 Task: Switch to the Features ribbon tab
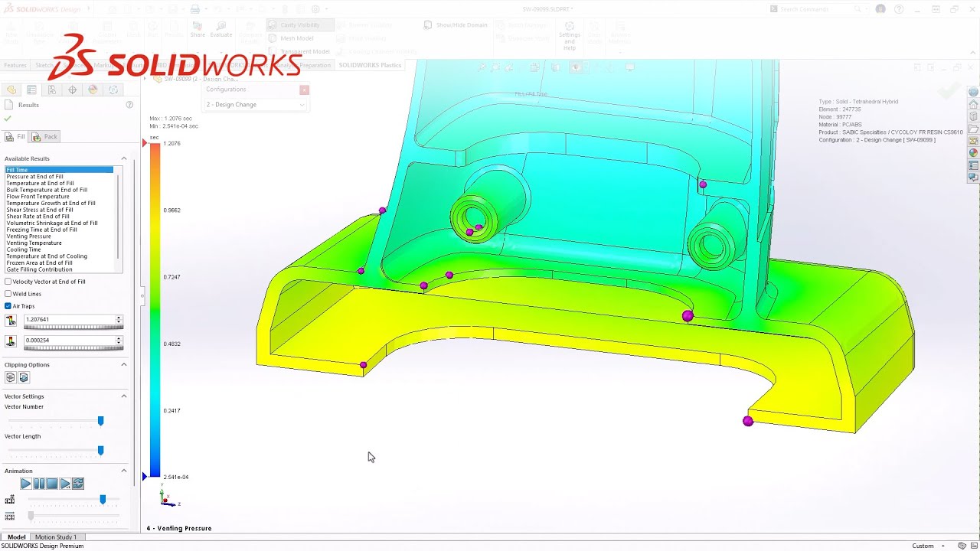coord(15,65)
